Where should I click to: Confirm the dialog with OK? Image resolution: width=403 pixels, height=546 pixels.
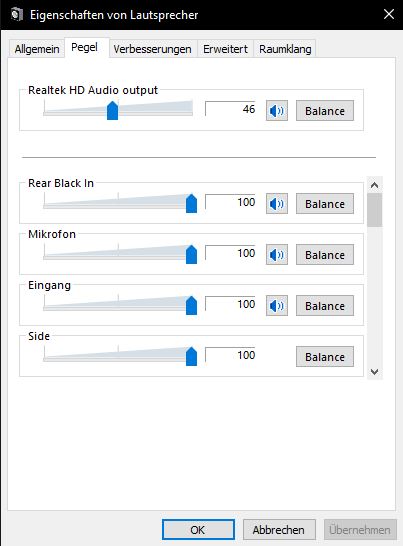[198, 530]
